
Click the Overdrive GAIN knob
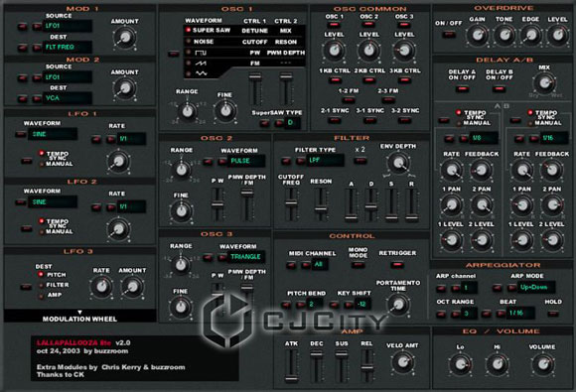click(477, 36)
